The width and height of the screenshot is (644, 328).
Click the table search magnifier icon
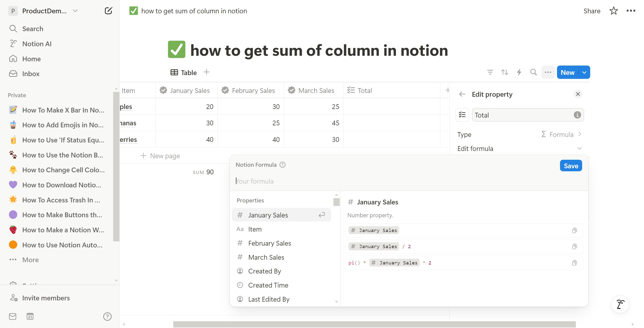pos(533,72)
